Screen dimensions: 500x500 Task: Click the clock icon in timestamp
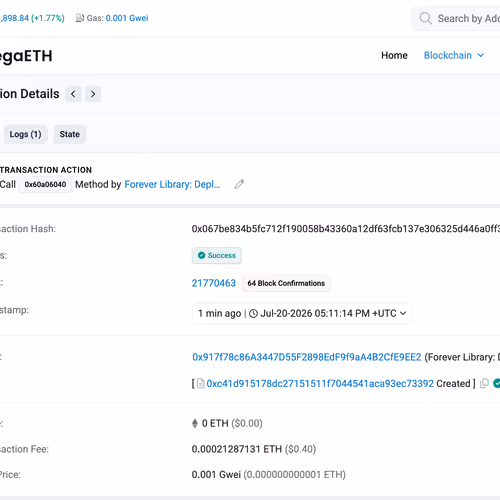point(253,314)
